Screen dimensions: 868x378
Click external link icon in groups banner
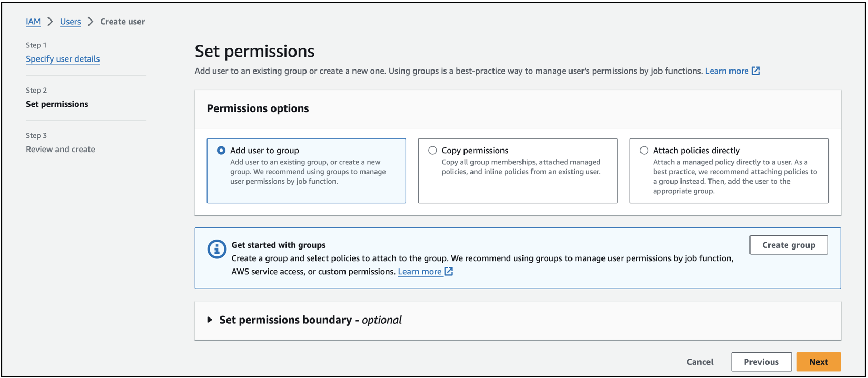point(449,272)
